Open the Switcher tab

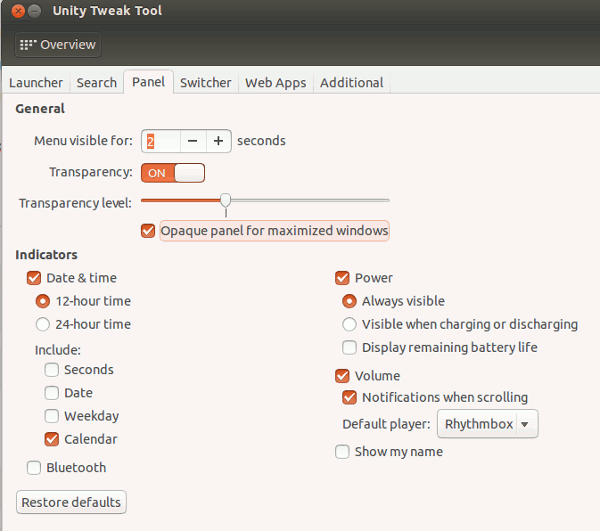(205, 83)
